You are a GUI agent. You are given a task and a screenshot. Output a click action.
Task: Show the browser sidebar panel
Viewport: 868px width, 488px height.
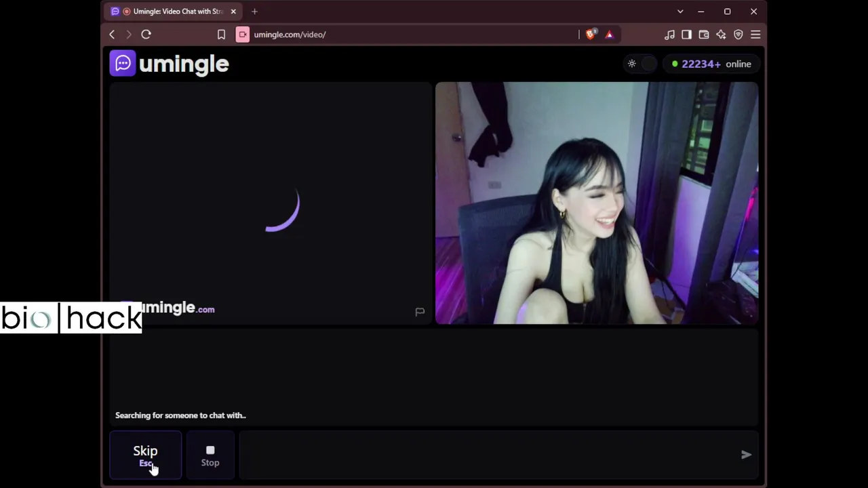[686, 35]
